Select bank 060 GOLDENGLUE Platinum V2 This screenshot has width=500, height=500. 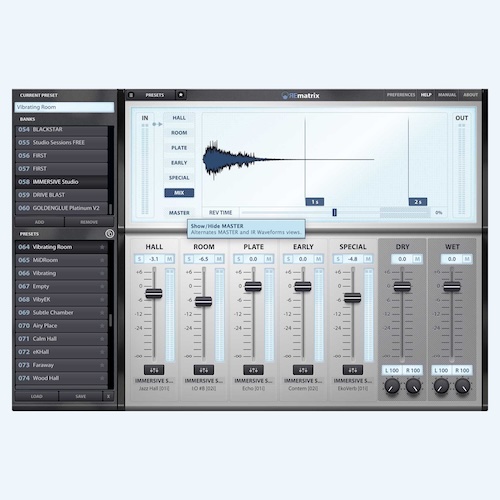61,208
